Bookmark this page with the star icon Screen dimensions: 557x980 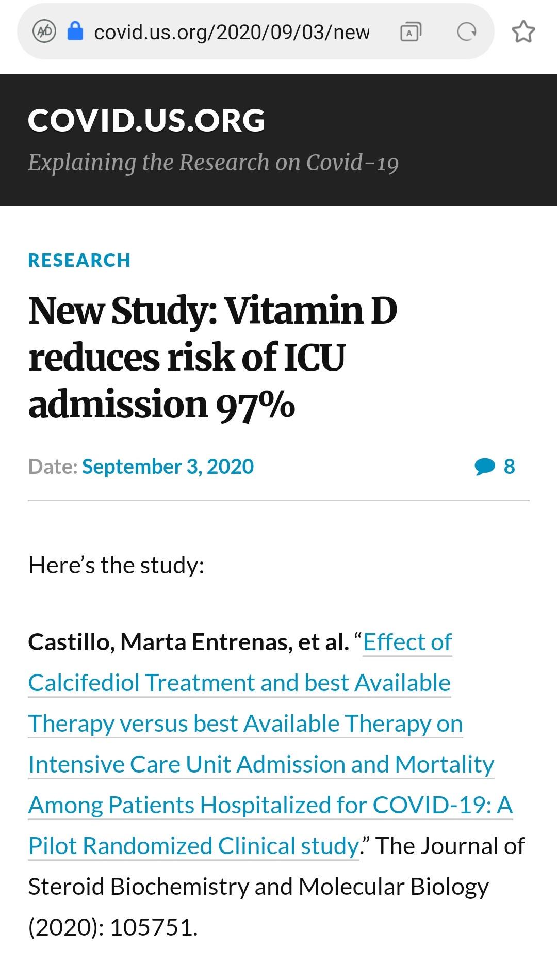click(x=523, y=32)
